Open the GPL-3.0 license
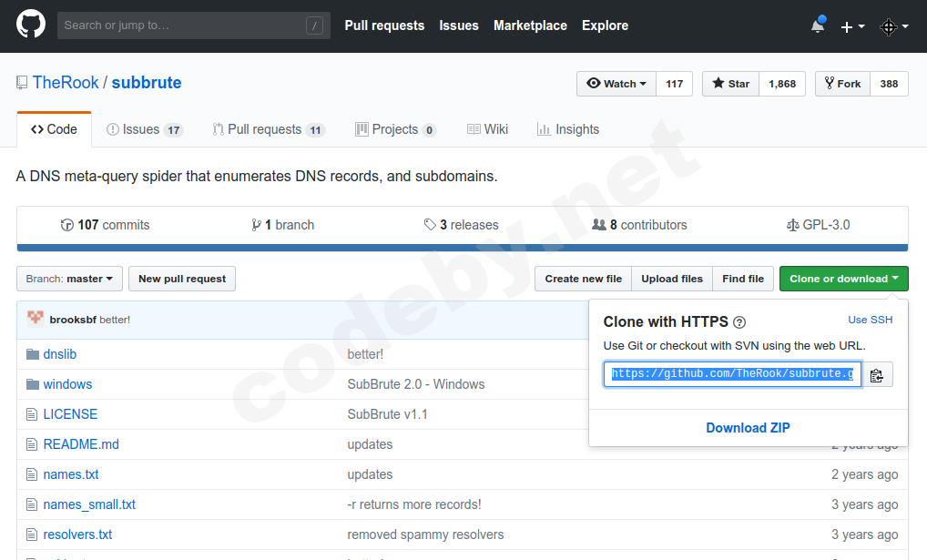 (819, 225)
